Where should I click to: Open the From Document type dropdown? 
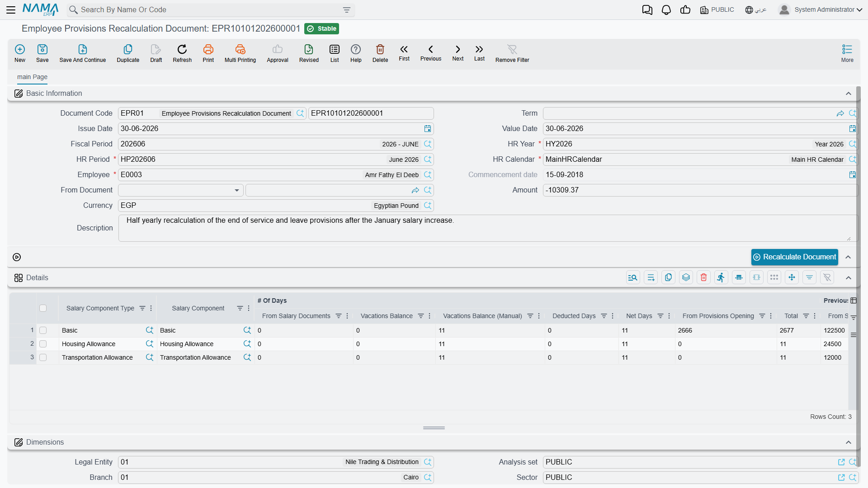coord(181,190)
